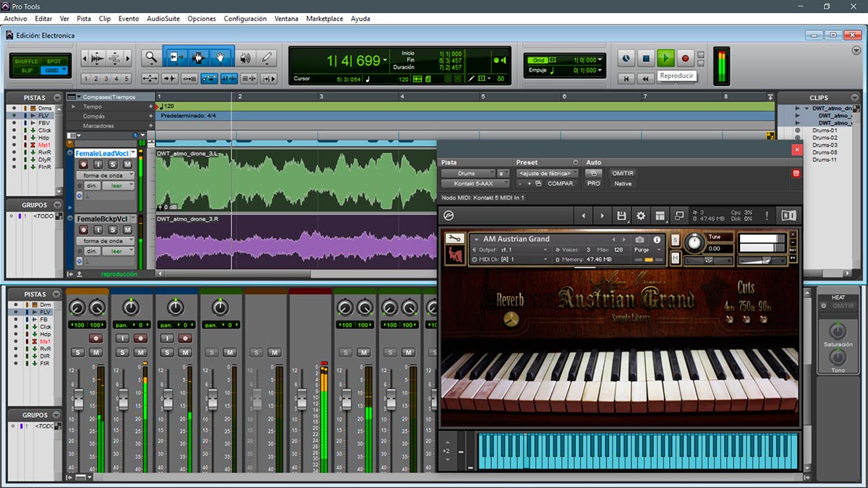This screenshot has height=488, width=868.
Task: Click the Record button in transport
Action: 686,57
